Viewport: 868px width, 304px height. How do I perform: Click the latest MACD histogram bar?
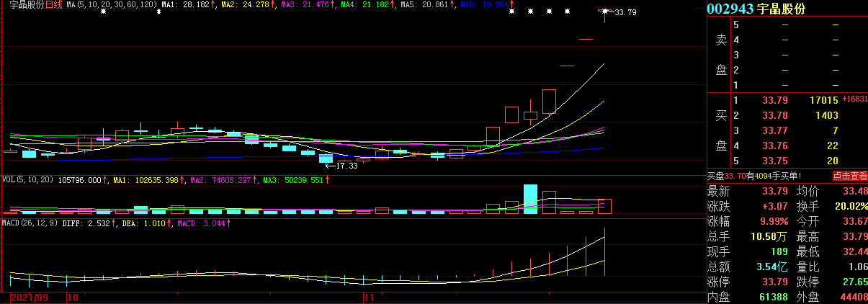tap(604, 252)
